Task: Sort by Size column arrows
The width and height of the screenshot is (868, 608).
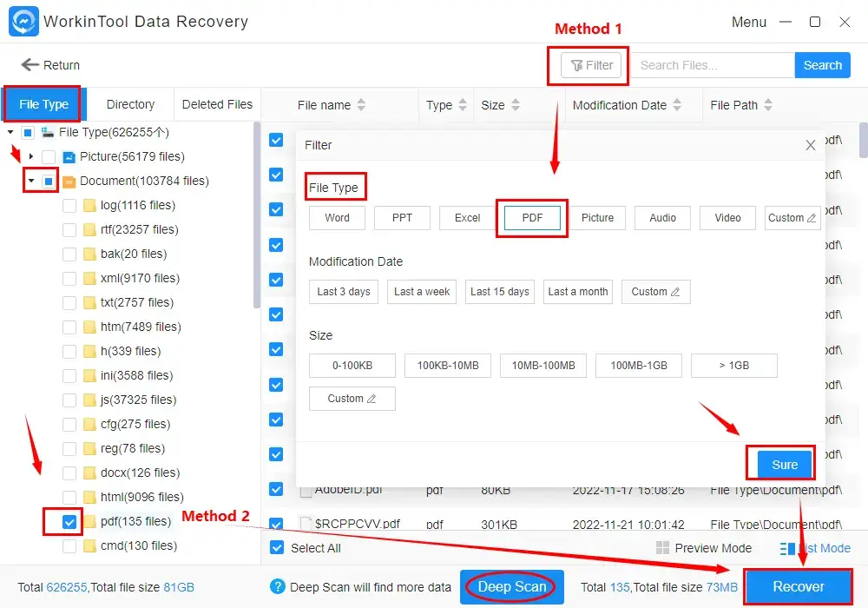Action: [x=516, y=104]
